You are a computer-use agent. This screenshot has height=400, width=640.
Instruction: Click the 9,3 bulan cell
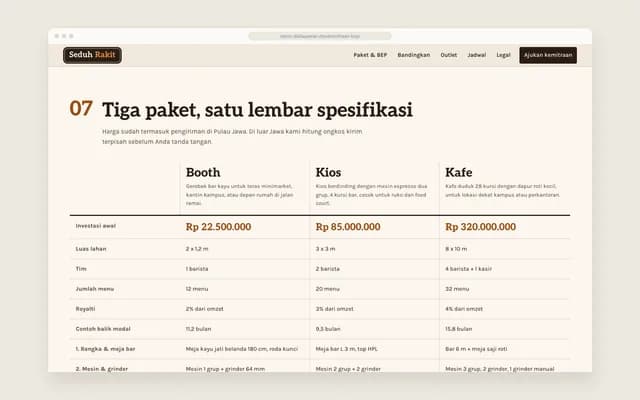(x=328, y=329)
